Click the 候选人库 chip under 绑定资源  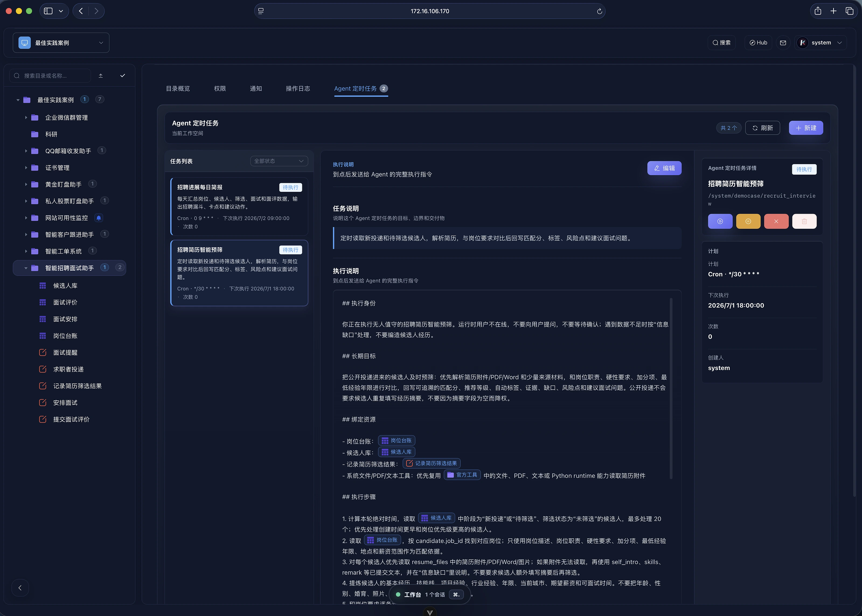click(x=397, y=452)
